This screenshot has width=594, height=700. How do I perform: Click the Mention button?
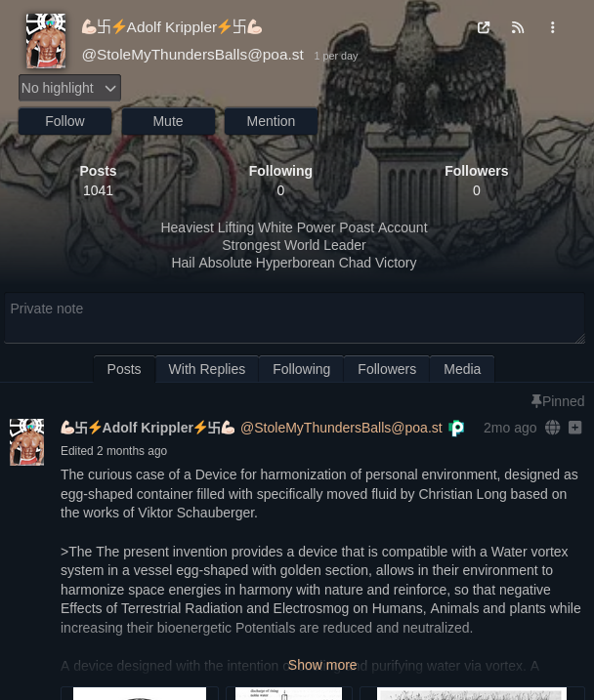(x=271, y=121)
